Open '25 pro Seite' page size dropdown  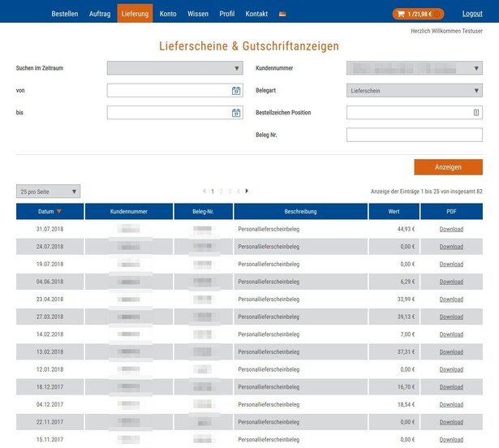tap(74, 192)
